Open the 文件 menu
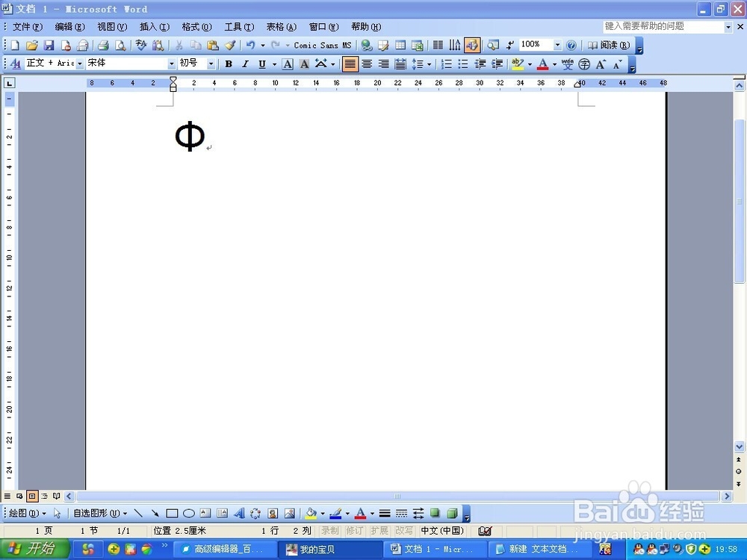The height and width of the screenshot is (560, 747). 27,27
